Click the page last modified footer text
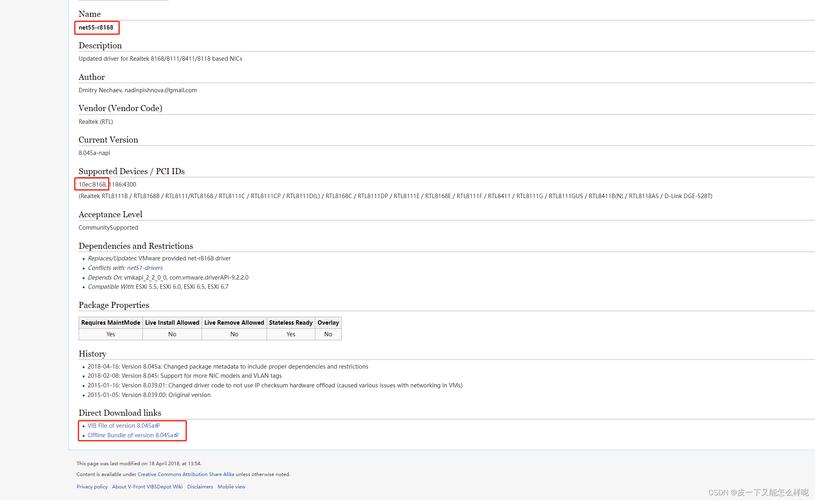This screenshot has width=815, height=500. coord(139,463)
